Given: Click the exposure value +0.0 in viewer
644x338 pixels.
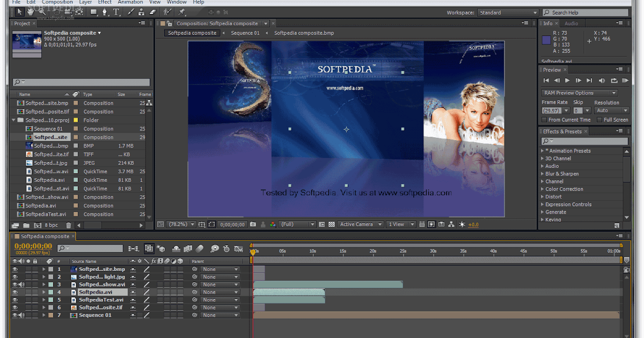Looking at the screenshot, I should click(x=473, y=224).
